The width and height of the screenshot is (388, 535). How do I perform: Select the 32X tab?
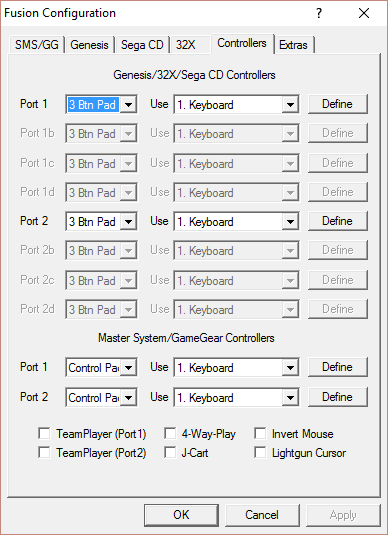[x=190, y=45]
